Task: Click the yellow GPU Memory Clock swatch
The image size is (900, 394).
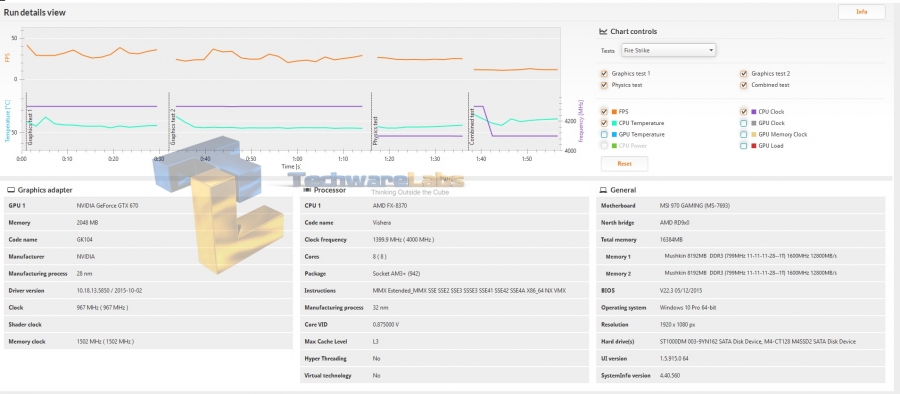Action: point(754,134)
